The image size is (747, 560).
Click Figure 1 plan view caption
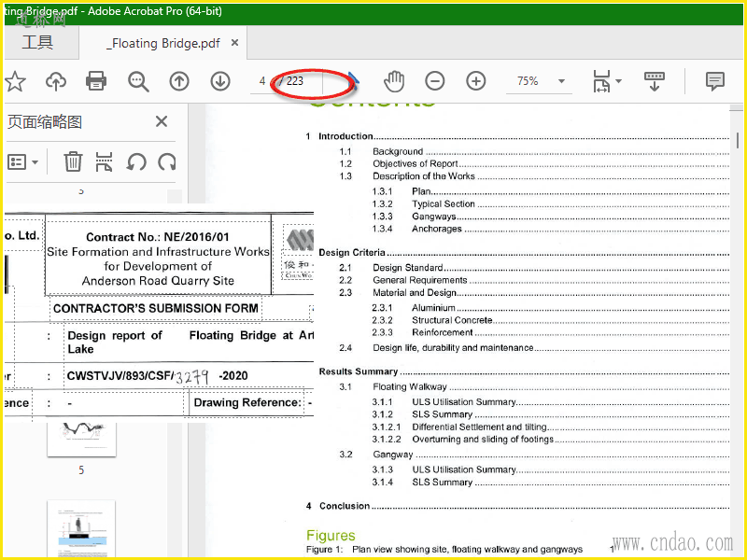444,549
